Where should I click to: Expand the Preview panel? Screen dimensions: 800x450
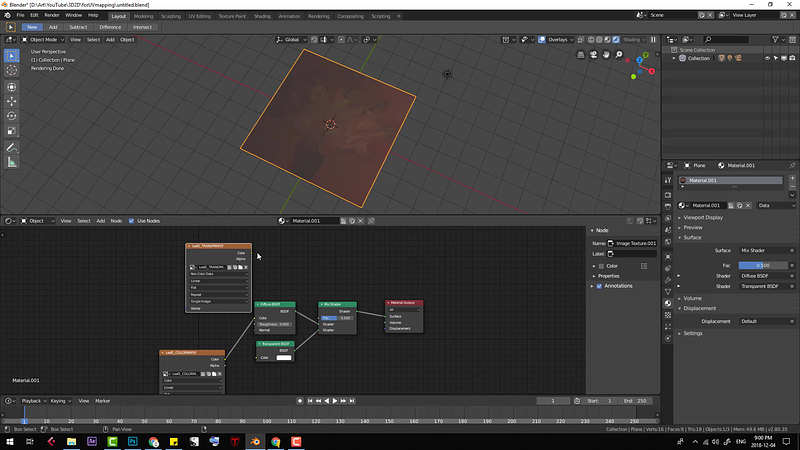click(x=693, y=228)
